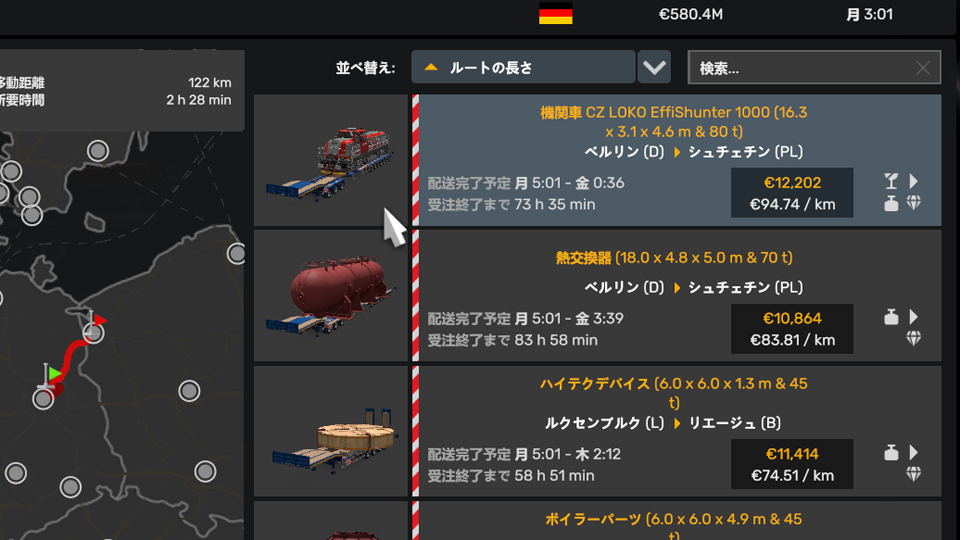Open the ルートの長さ sort dropdown
Screen dimensions: 960x540
523,67
